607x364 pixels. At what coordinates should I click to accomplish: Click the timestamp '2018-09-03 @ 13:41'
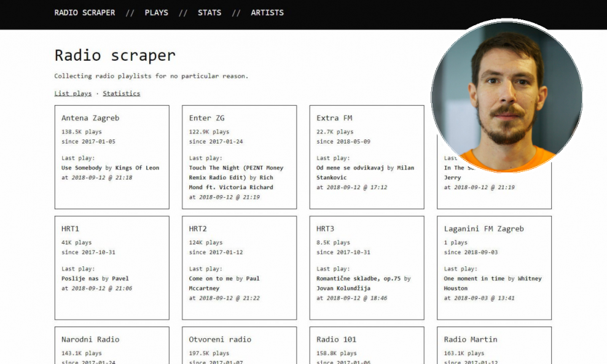[x=484, y=298]
